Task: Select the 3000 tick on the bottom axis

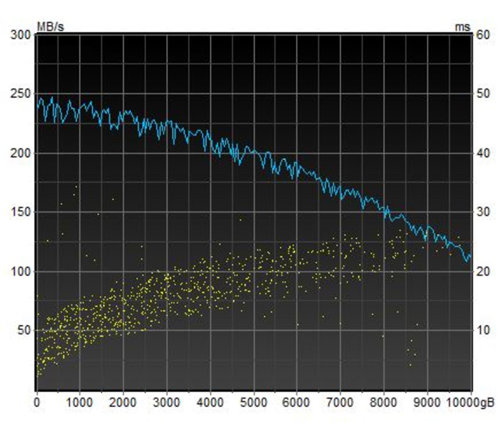Action: (166, 402)
